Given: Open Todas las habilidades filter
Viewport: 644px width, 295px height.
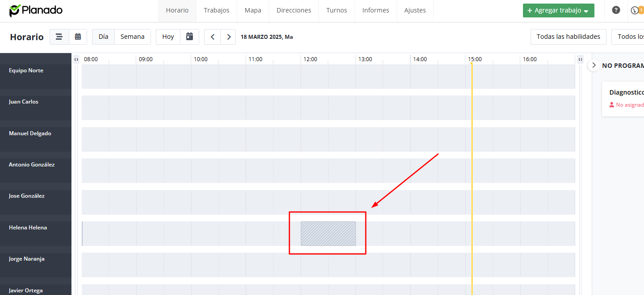Looking at the screenshot, I should pos(569,37).
